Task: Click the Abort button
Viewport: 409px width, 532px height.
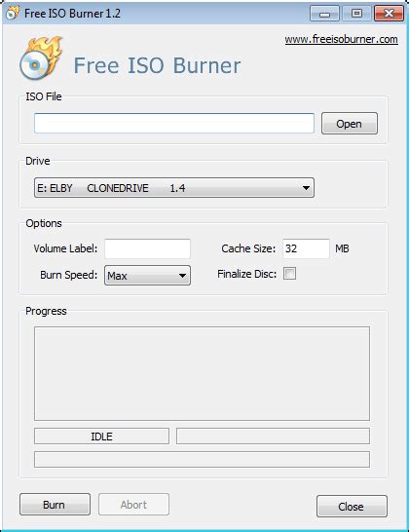Action: coord(133,505)
